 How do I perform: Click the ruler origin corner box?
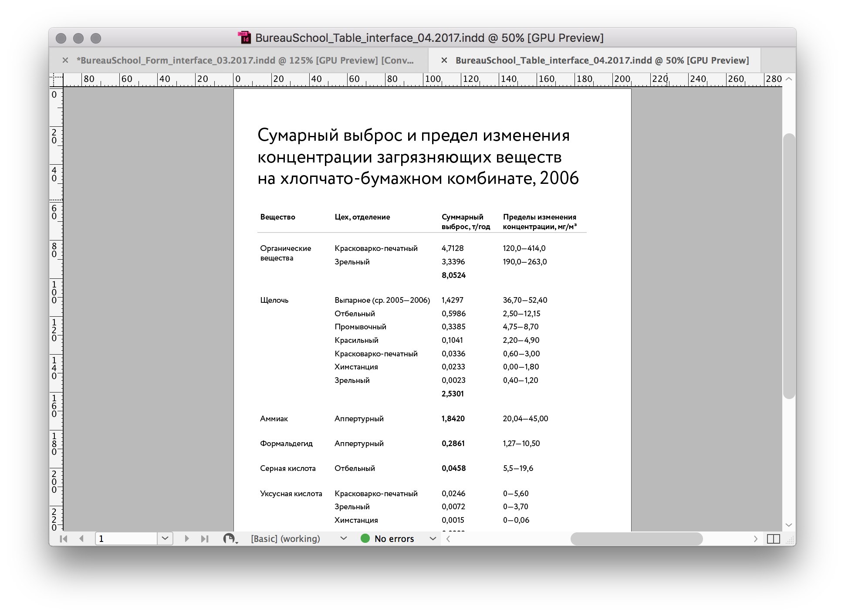56,80
